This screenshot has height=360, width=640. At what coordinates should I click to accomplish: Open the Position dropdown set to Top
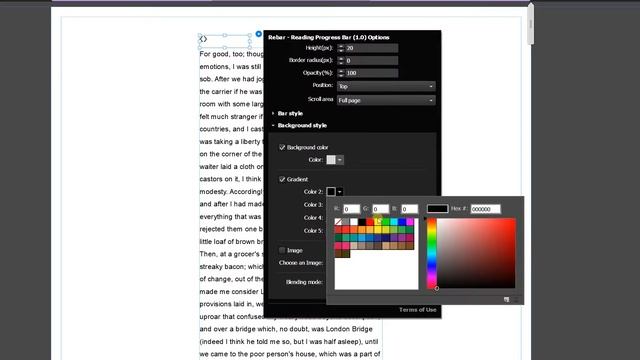tap(386, 86)
